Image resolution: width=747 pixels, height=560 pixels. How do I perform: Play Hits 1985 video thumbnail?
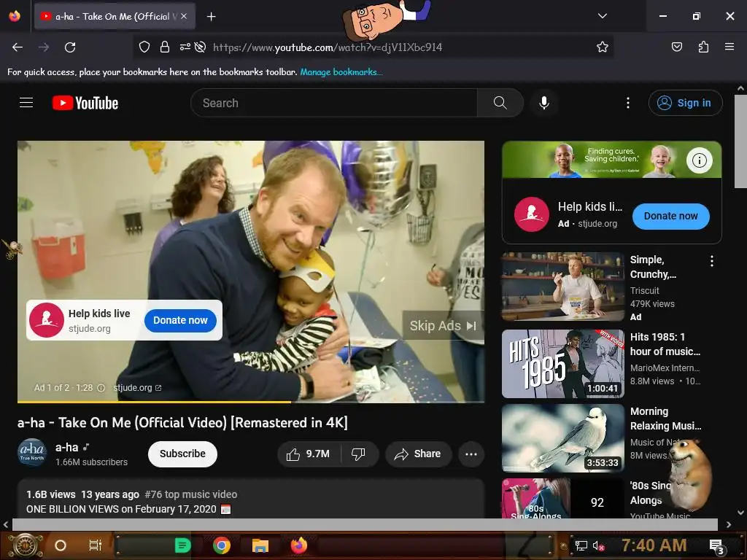click(562, 364)
